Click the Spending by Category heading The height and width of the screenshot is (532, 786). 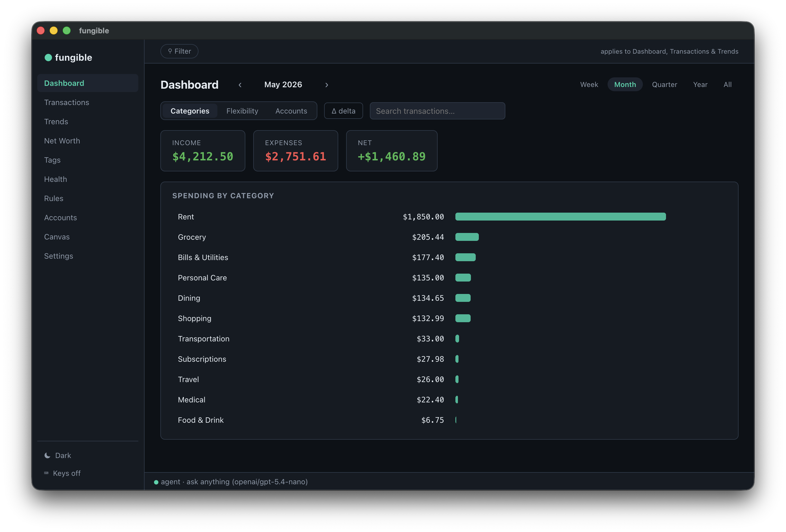pyautogui.click(x=223, y=195)
